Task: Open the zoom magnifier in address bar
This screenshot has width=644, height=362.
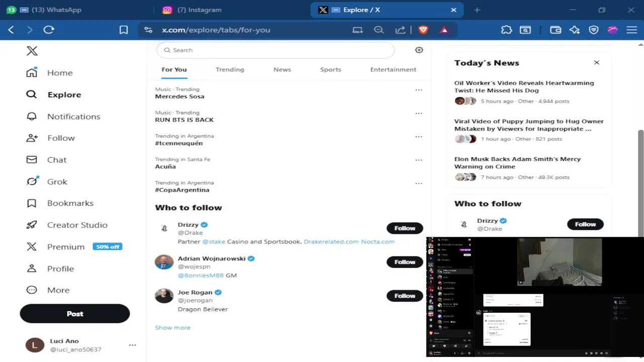Action: (379, 30)
